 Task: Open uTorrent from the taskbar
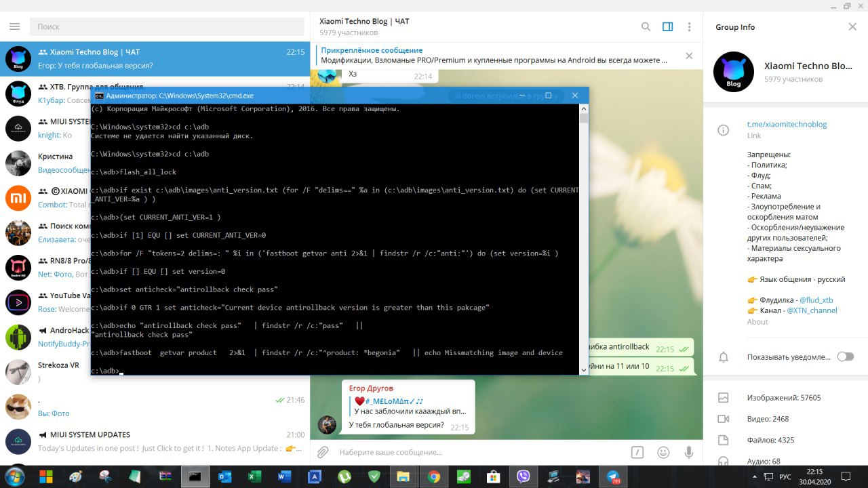point(344,476)
